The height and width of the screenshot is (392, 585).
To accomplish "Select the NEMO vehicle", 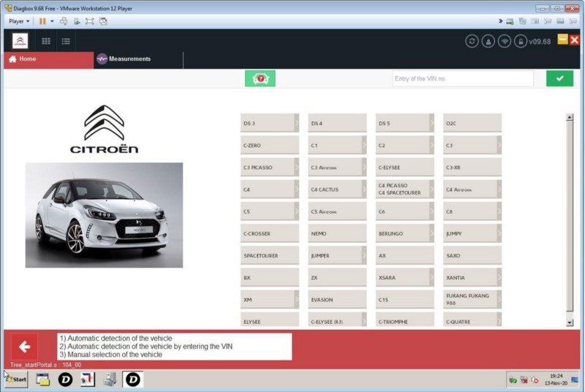I will pos(337,233).
